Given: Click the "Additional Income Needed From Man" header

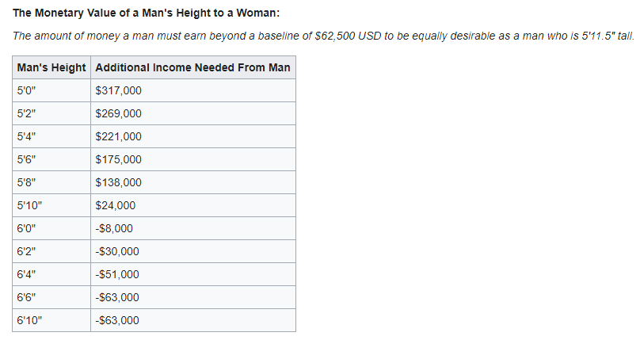Looking at the screenshot, I should coord(193,67).
